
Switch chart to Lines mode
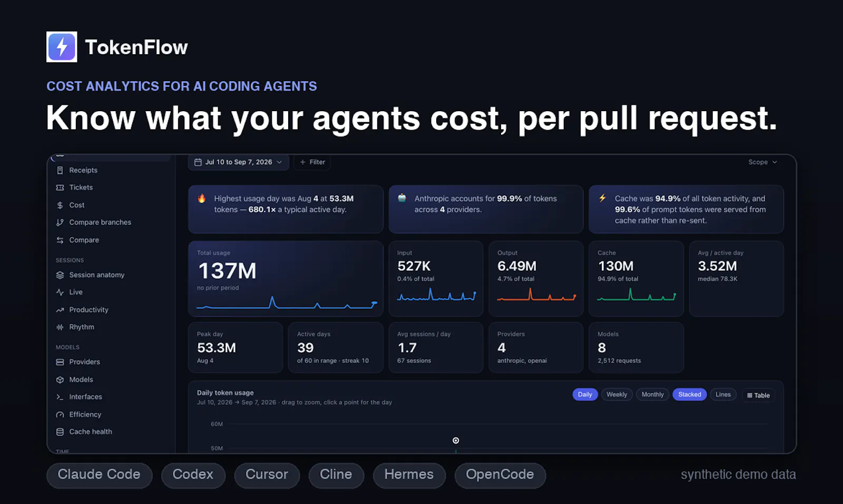pos(723,394)
